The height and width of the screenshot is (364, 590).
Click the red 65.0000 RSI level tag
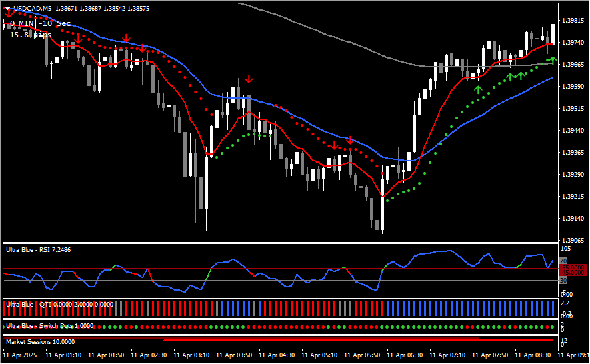(x=573, y=267)
